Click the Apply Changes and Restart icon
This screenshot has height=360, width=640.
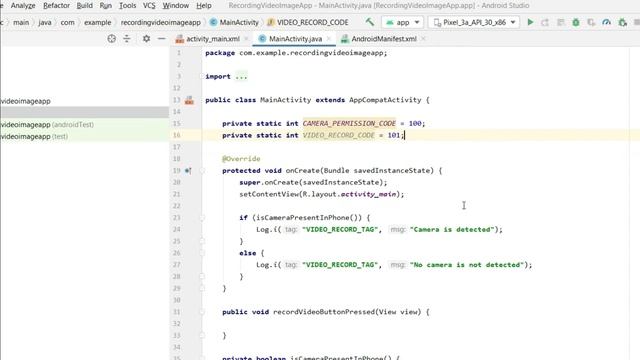pos(545,22)
